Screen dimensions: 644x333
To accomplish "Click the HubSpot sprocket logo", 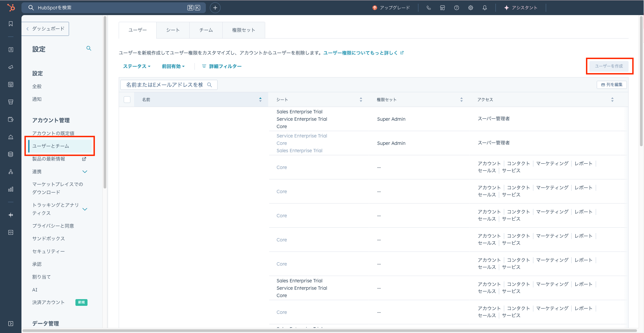I will coord(11,7).
